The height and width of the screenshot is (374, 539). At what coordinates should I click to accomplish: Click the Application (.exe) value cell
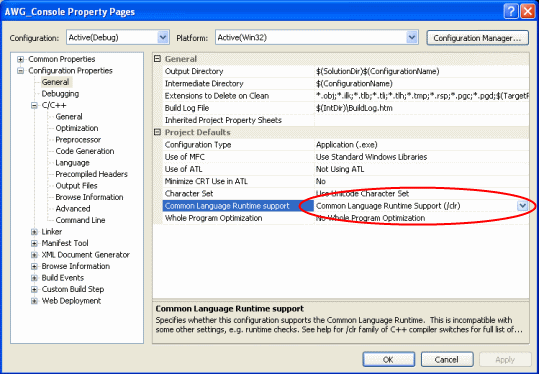(x=421, y=145)
